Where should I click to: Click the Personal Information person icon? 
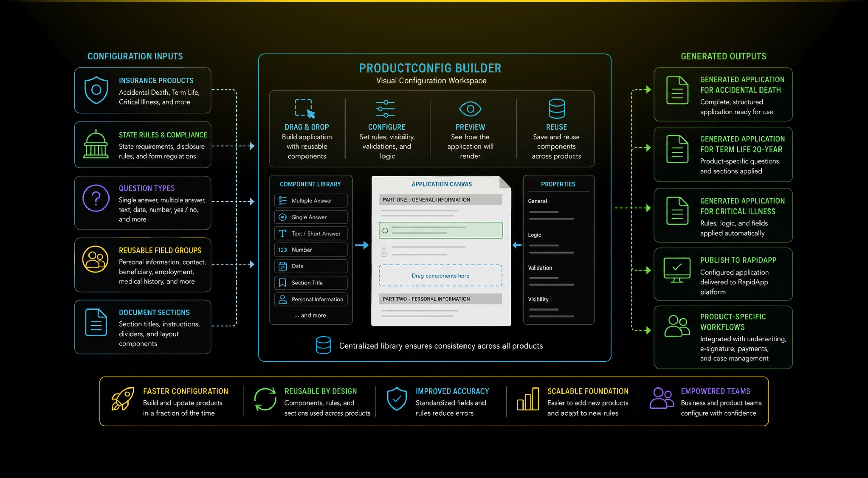click(282, 299)
